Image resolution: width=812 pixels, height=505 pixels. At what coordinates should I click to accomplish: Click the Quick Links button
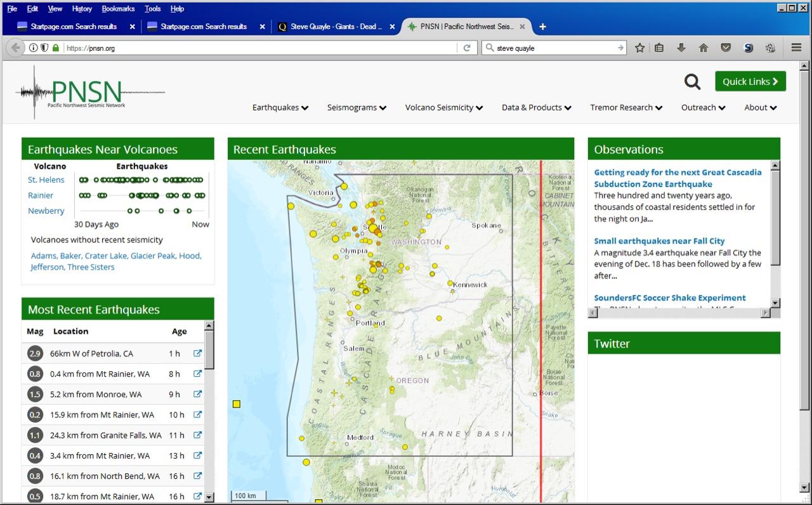(750, 82)
